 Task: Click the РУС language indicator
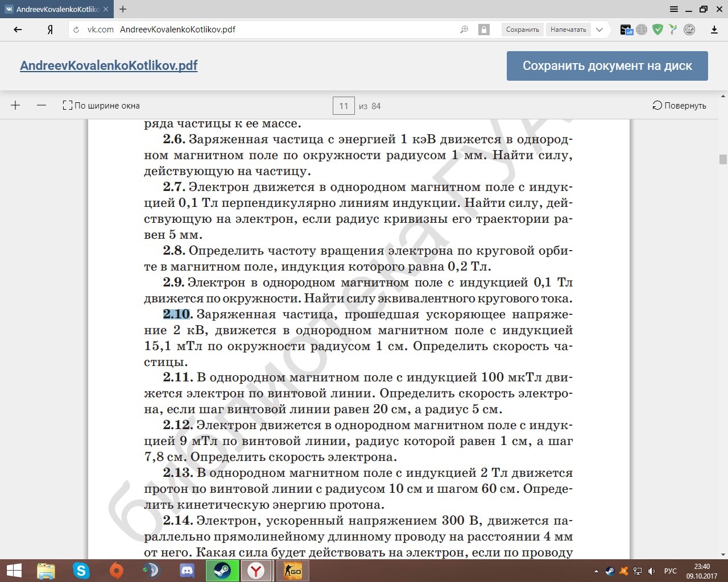671,571
